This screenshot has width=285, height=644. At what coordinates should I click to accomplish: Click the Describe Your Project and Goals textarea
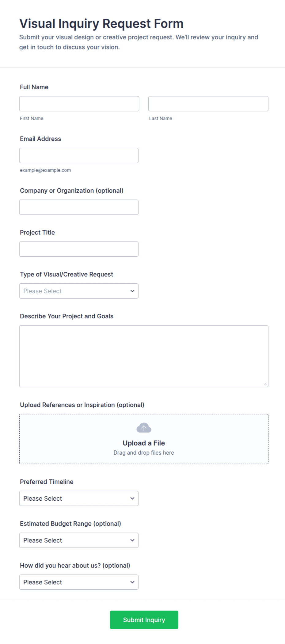(x=144, y=356)
